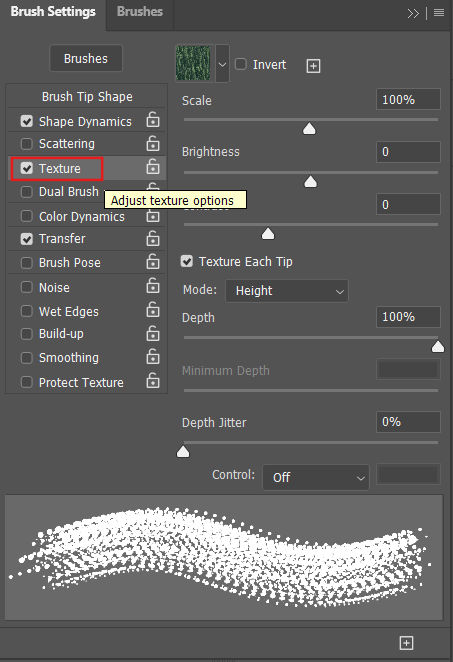The width and height of the screenshot is (453, 662).
Task: Enable the Color Dynamics checkbox
Action: point(27,216)
